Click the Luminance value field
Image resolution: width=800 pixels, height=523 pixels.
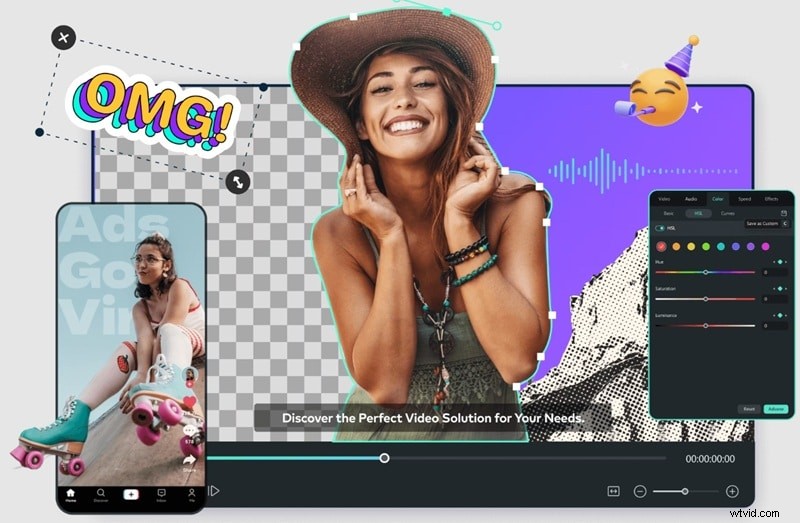point(773,326)
